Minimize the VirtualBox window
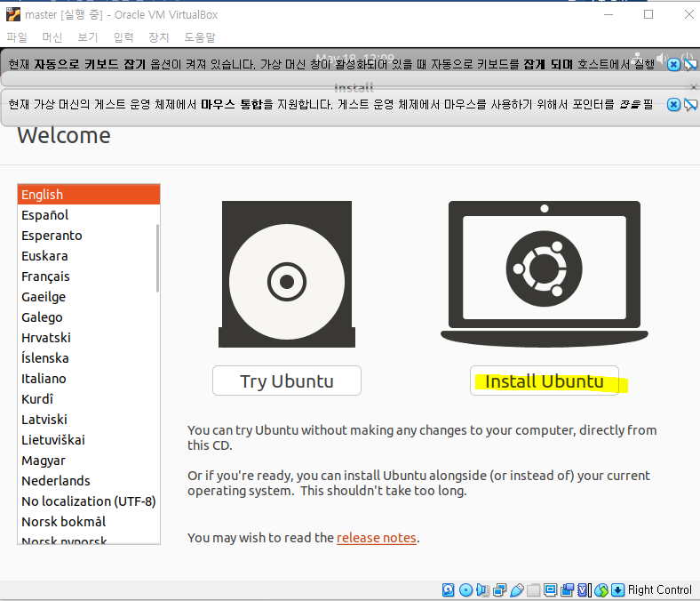This screenshot has height=601, width=700. click(608, 14)
